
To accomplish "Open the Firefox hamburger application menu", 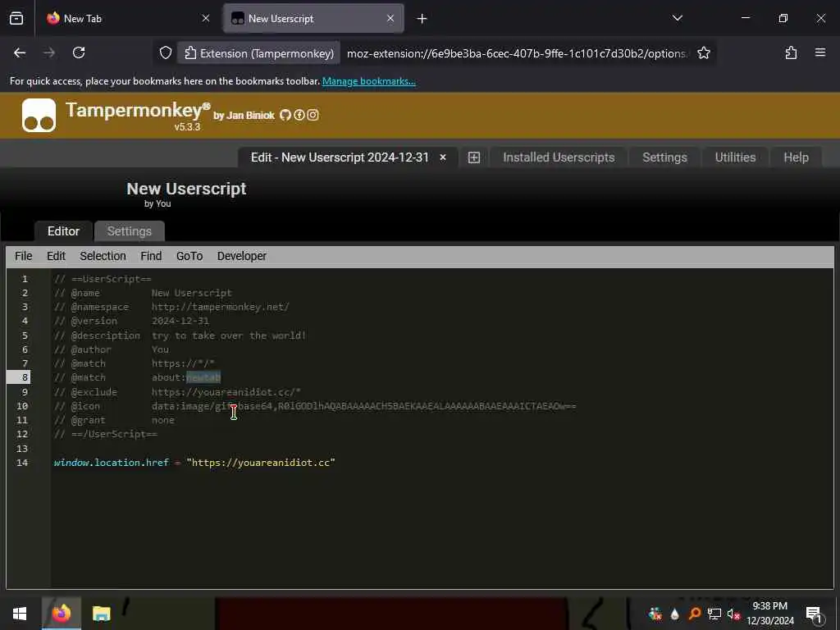I will click(x=820, y=53).
